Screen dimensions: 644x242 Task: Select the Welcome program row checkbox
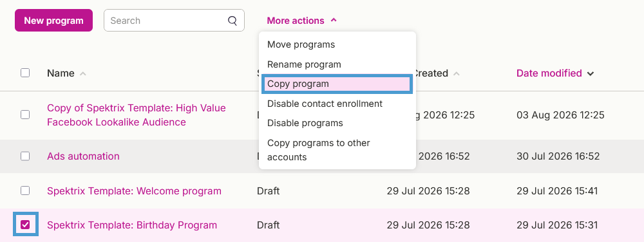(25, 191)
